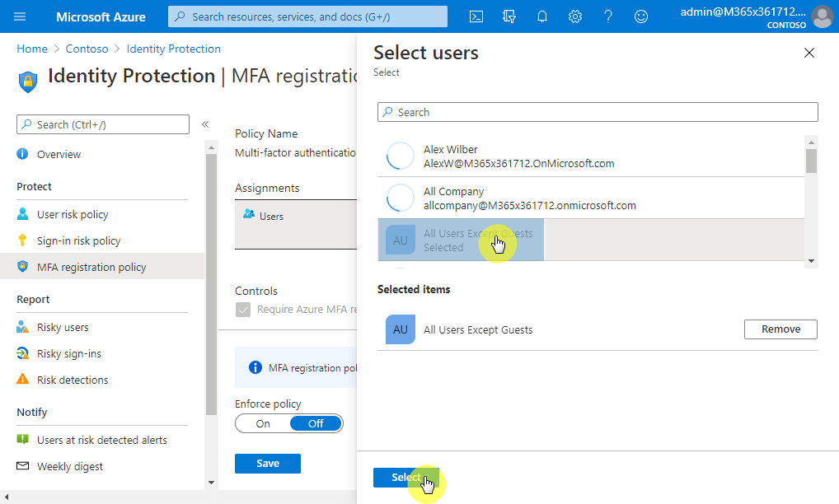Go to Contoso breadcrumb
This screenshot has height=504, width=839.
click(87, 49)
